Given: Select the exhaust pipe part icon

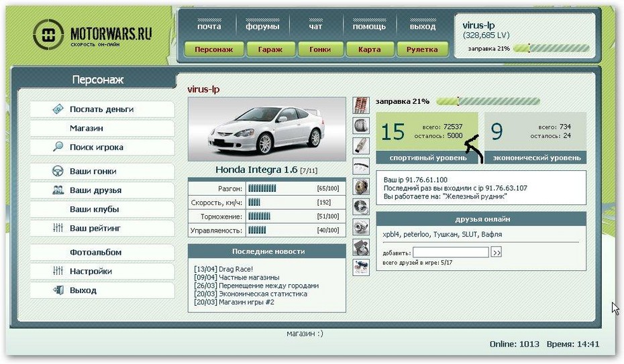Looking at the screenshot, I should pos(361,146).
